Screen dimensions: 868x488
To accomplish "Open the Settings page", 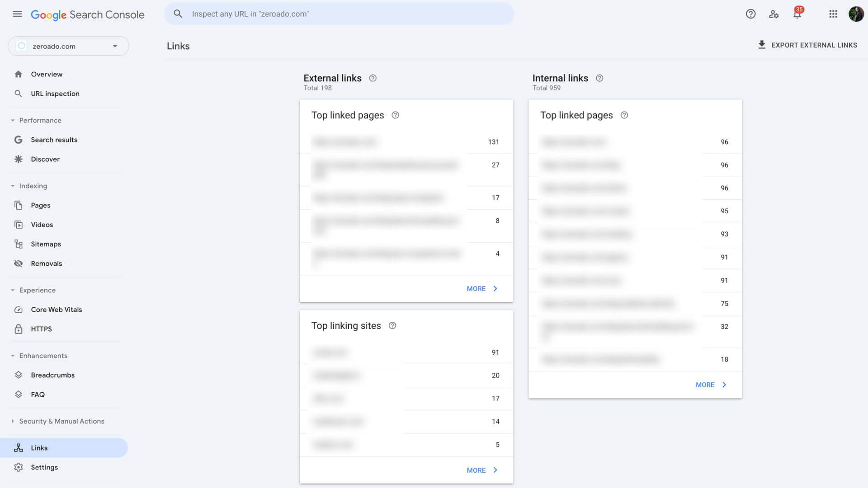I will coord(44,467).
